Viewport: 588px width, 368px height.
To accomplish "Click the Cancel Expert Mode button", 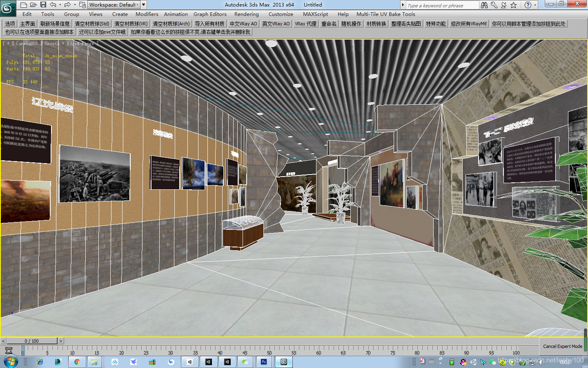I will pos(562,346).
